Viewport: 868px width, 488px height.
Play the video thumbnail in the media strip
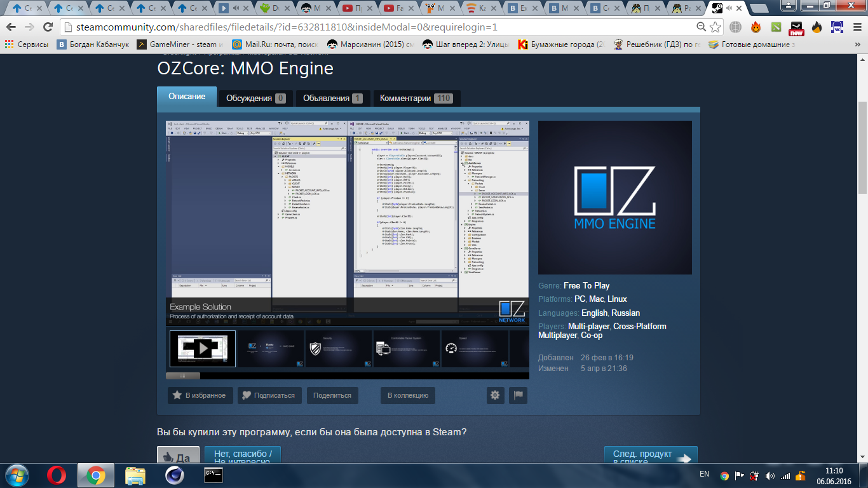(x=203, y=348)
